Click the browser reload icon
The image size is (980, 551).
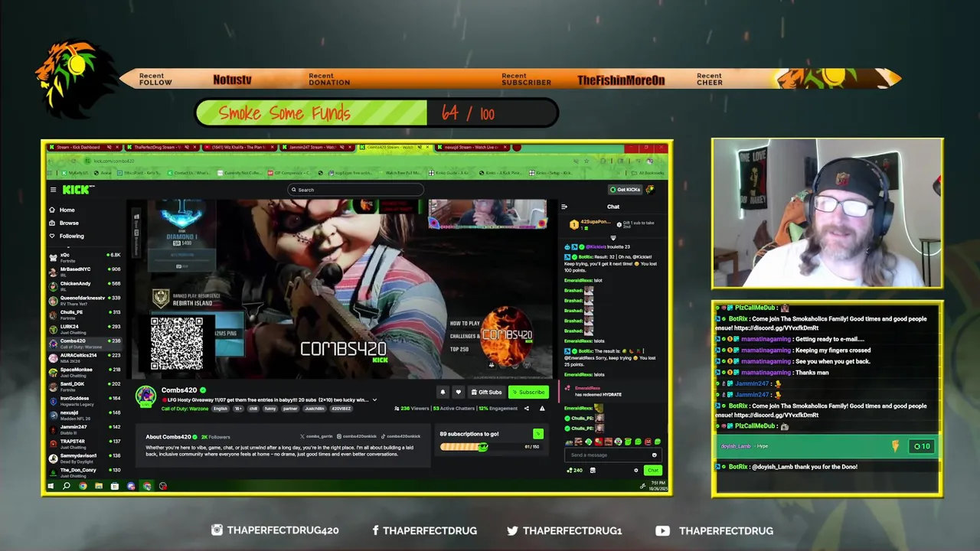tap(75, 161)
